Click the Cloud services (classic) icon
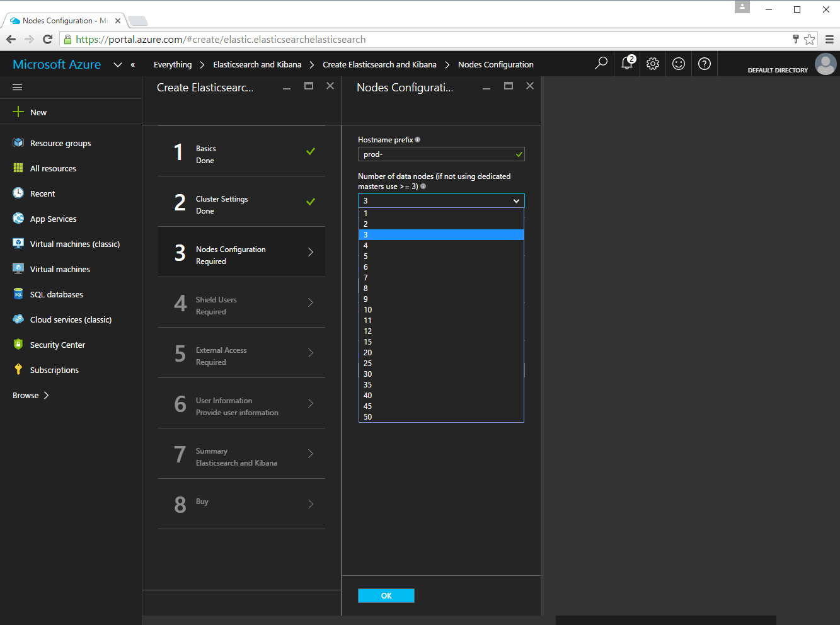 [18, 319]
